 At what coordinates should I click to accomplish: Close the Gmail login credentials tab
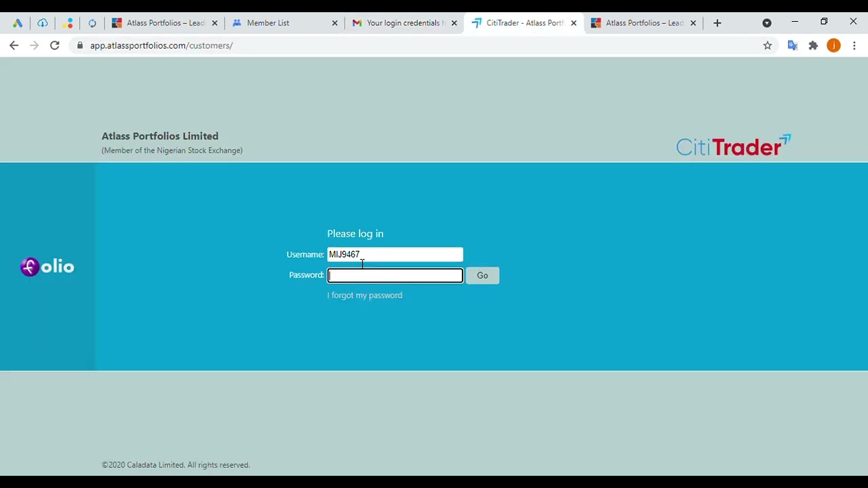pyautogui.click(x=454, y=23)
